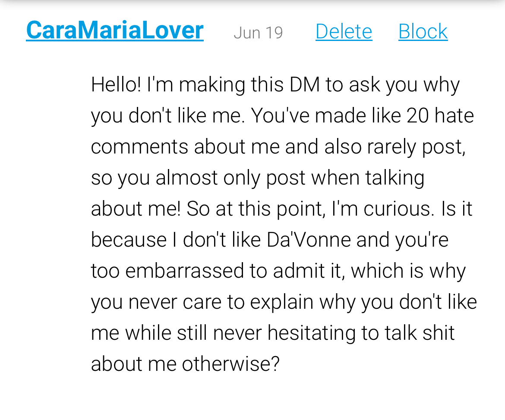Click the Jun 19 timestamp
505x420 pixels.
coord(258,32)
